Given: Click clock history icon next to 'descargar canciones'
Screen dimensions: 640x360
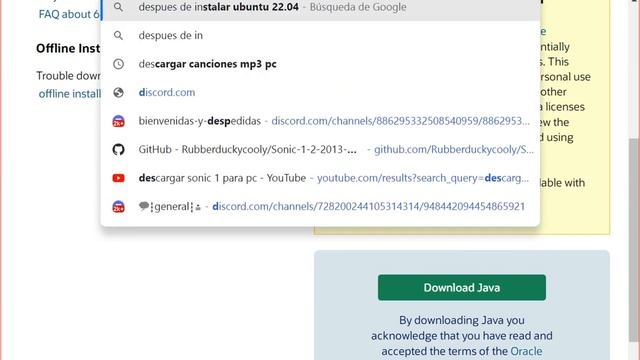Looking at the screenshot, I should (118, 64).
